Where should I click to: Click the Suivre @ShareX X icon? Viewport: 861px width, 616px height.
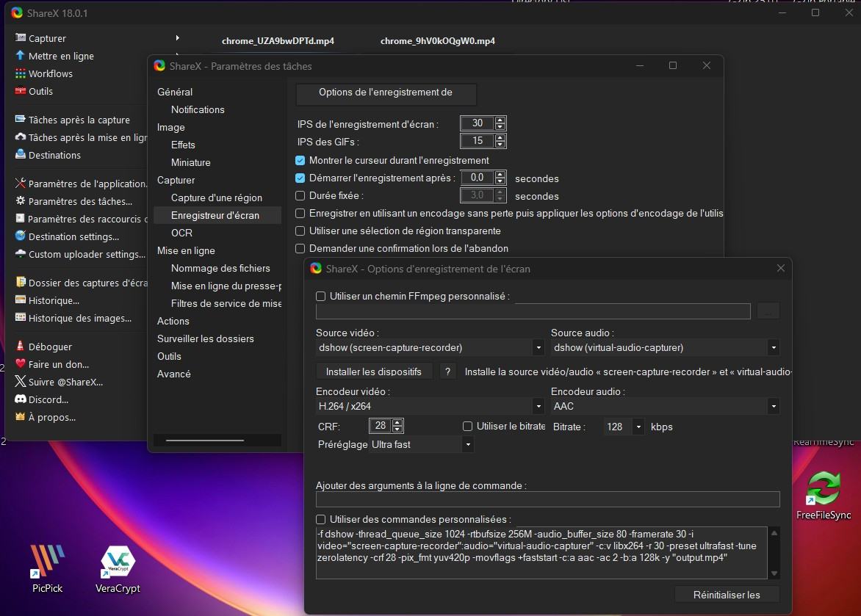pyautogui.click(x=21, y=381)
